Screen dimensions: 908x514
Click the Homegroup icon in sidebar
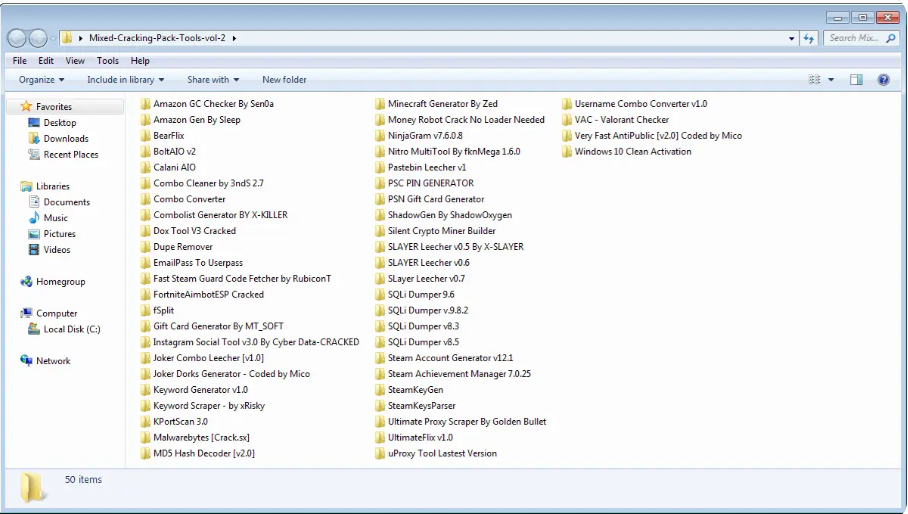(x=26, y=282)
